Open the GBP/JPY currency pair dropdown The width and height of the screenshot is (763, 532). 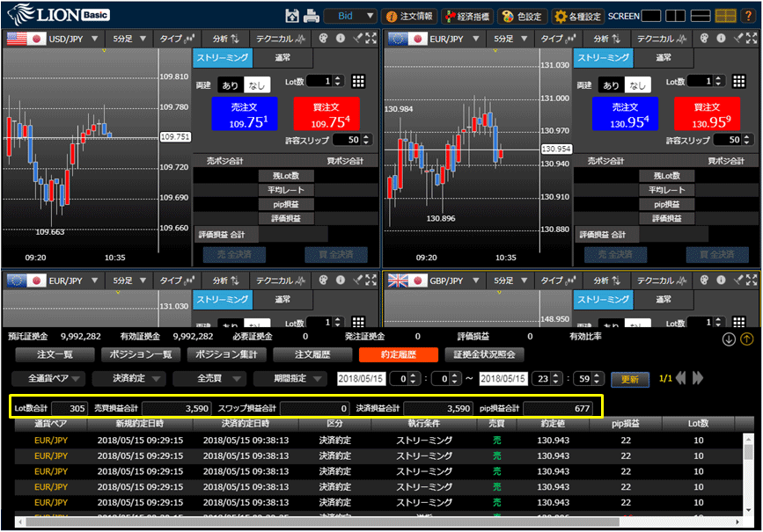454,281
